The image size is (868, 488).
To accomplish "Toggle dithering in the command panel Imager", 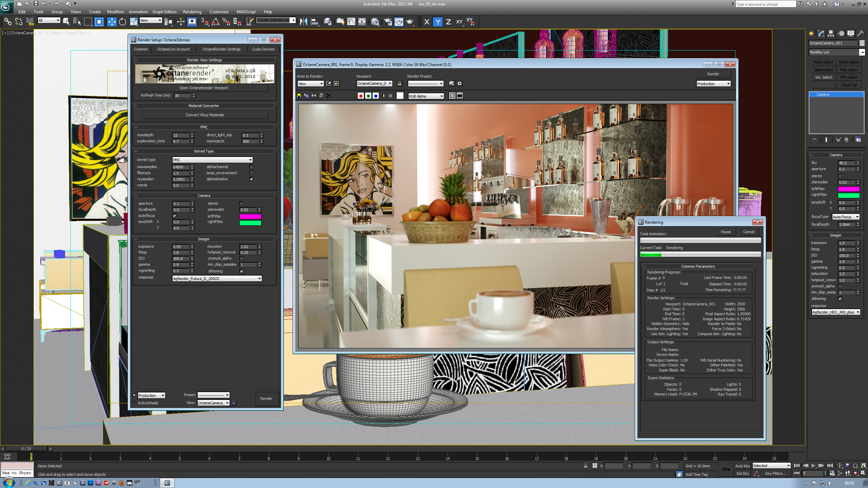I will tap(840, 299).
